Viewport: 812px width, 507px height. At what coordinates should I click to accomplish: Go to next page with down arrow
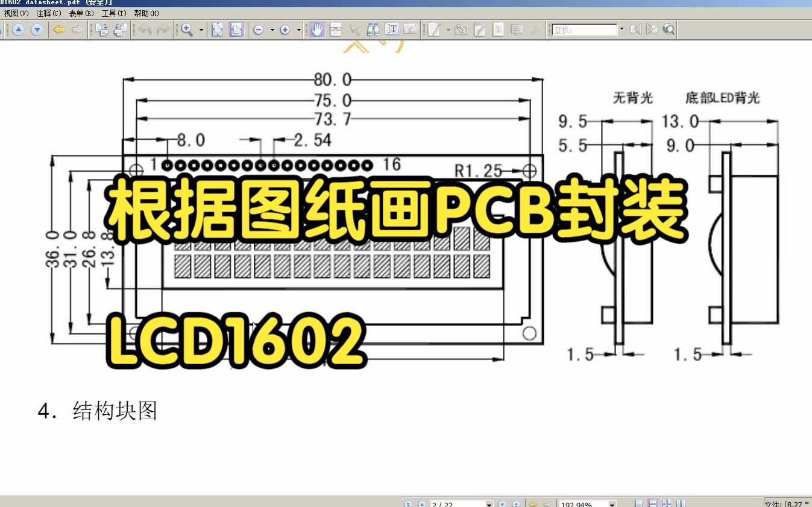pos(37,30)
